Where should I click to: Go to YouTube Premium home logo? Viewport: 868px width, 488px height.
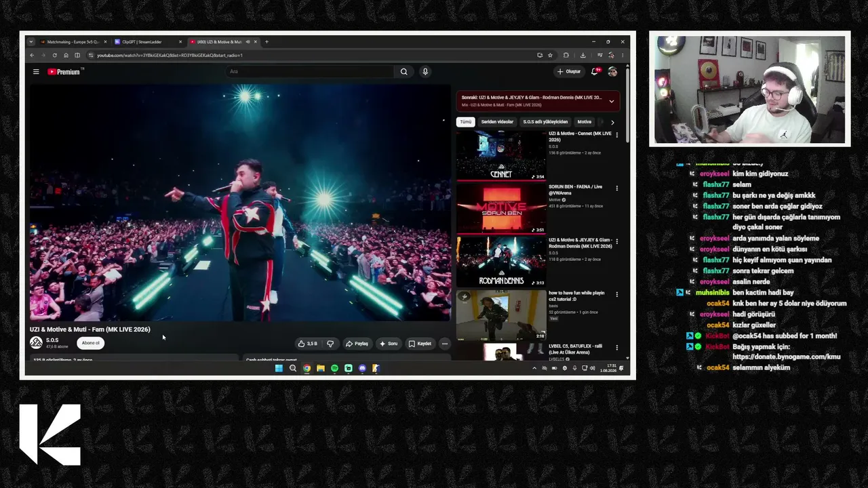[x=64, y=71]
